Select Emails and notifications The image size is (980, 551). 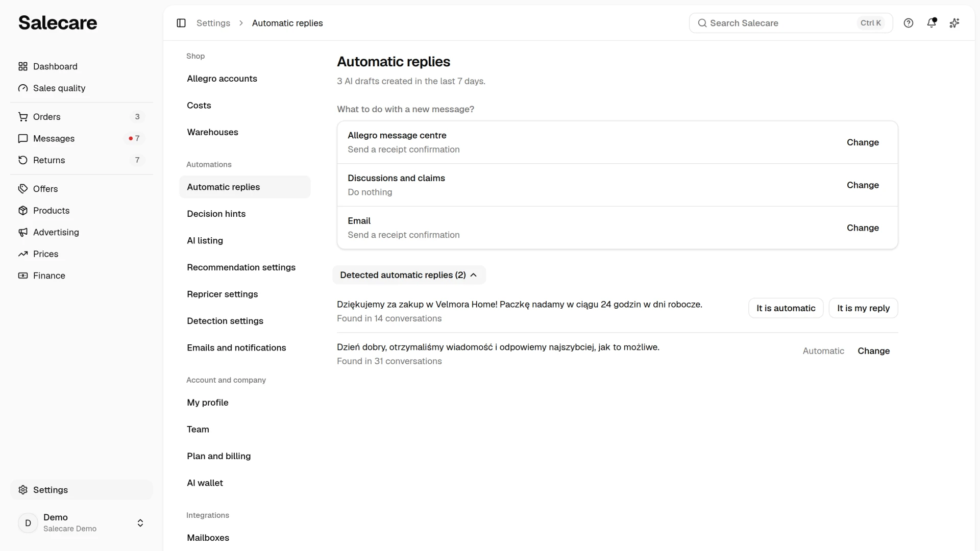244,348
